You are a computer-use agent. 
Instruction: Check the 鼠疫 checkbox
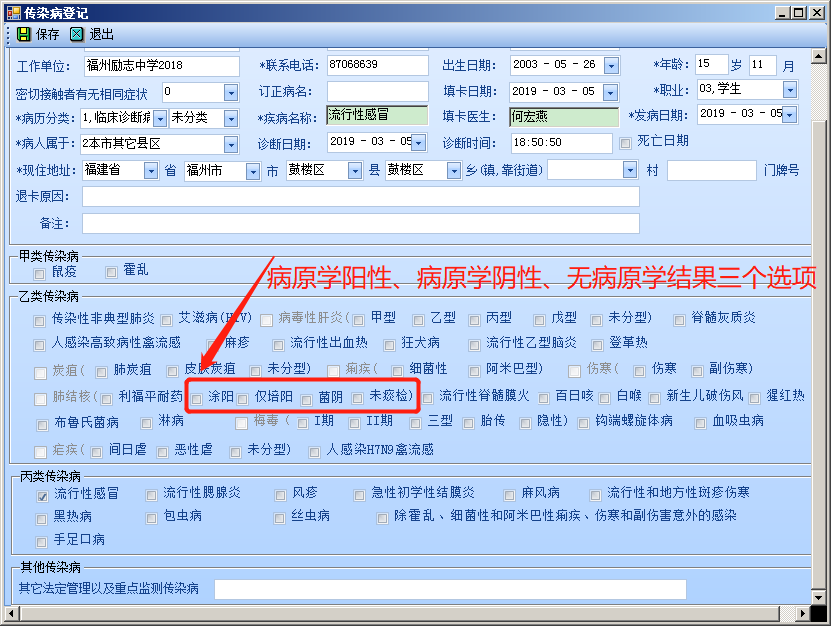pos(39,274)
